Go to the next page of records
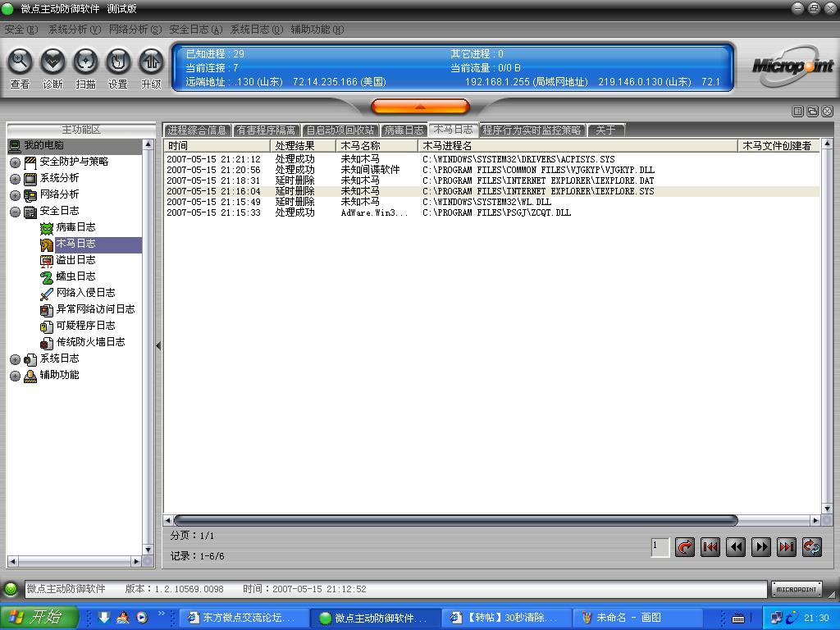The width and height of the screenshot is (840, 630). point(761,547)
